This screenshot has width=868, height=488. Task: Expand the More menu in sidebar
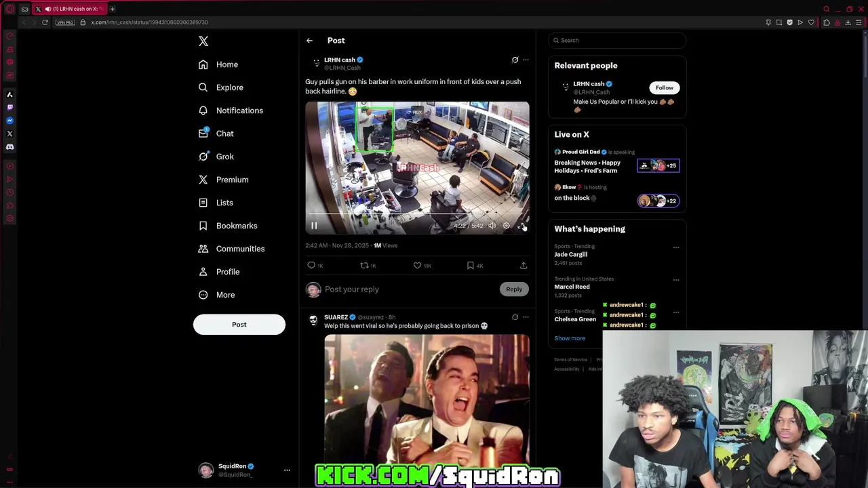click(x=217, y=295)
